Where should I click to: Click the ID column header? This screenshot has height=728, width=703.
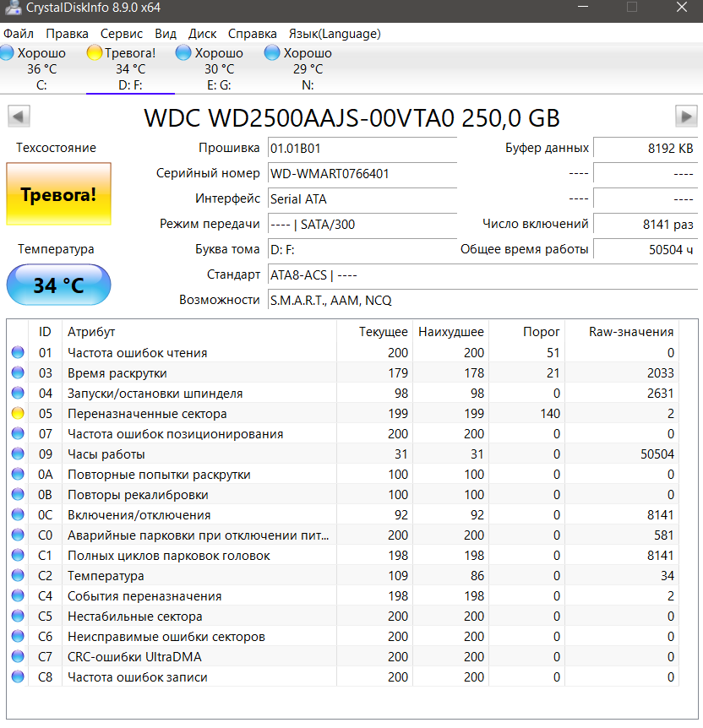[45, 332]
